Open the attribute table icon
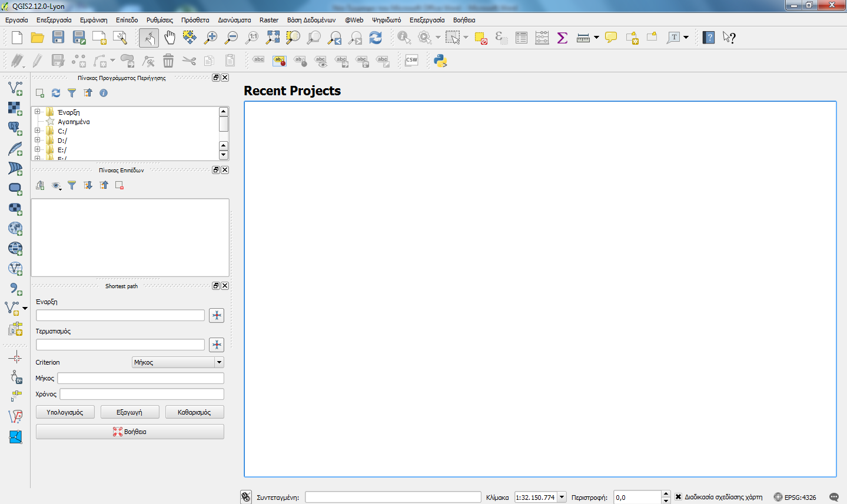Viewport: 847px width, 504px height. click(x=522, y=38)
